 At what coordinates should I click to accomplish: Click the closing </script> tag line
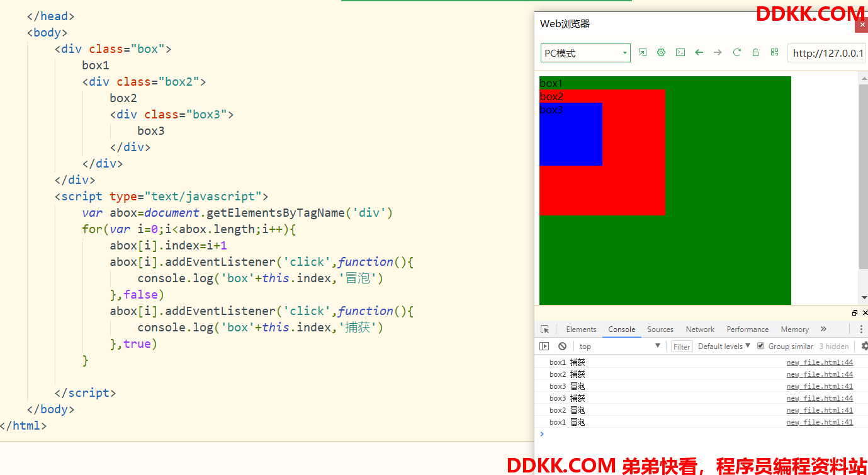85,393
